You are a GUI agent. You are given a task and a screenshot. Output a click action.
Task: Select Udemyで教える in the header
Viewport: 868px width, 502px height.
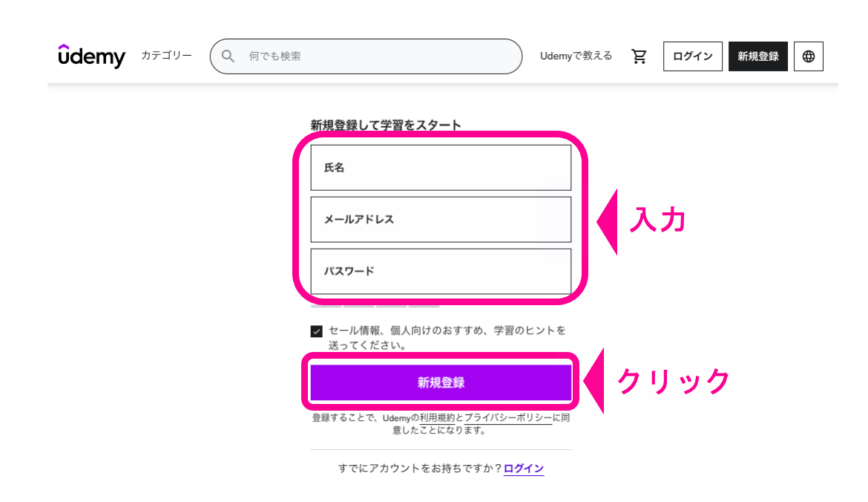point(576,56)
